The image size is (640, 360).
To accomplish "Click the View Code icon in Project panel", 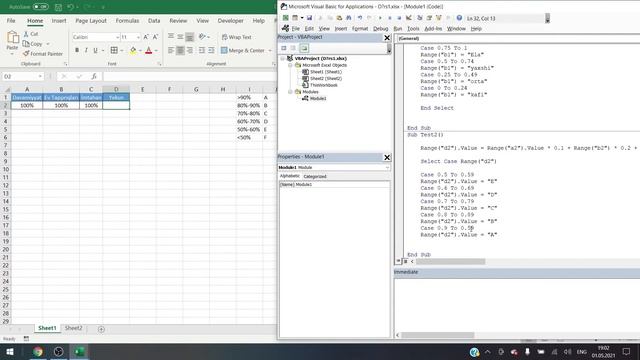I will click(284, 48).
